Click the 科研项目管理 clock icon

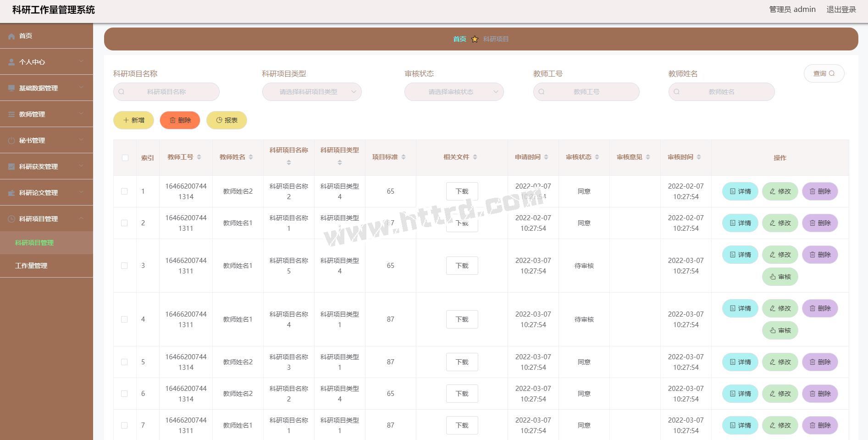pos(11,219)
